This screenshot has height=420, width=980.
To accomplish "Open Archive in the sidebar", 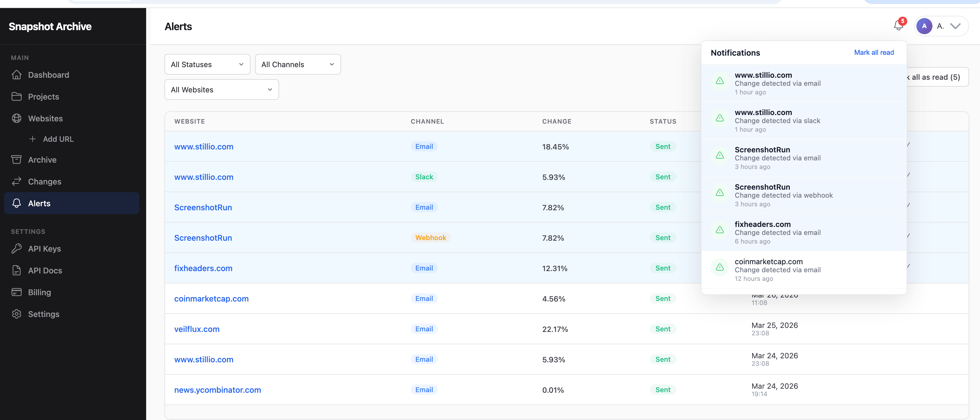I will pyautogui.click(x=72, y=160).
